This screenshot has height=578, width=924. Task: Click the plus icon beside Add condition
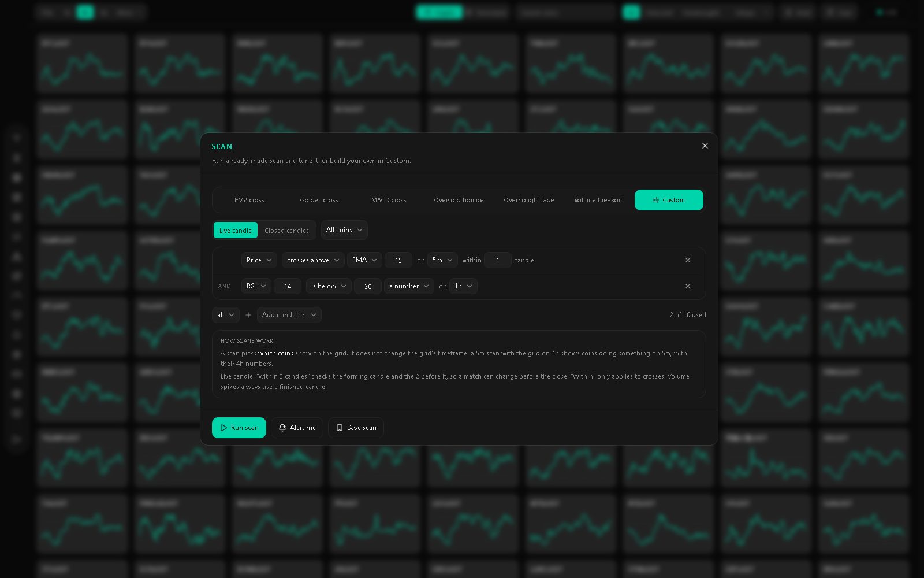coord(248,315)
